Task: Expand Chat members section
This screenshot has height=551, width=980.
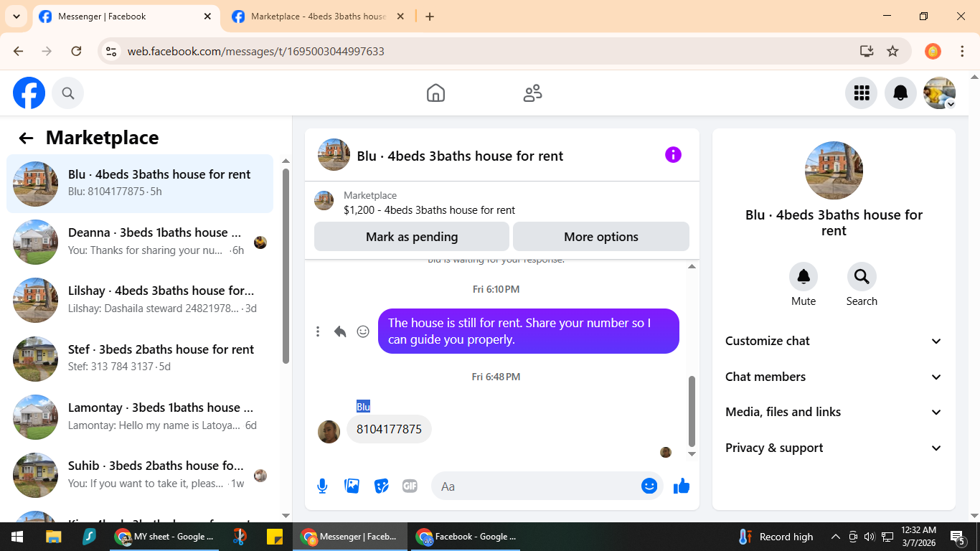Action: pyautogui.click(x=834, y=377)
